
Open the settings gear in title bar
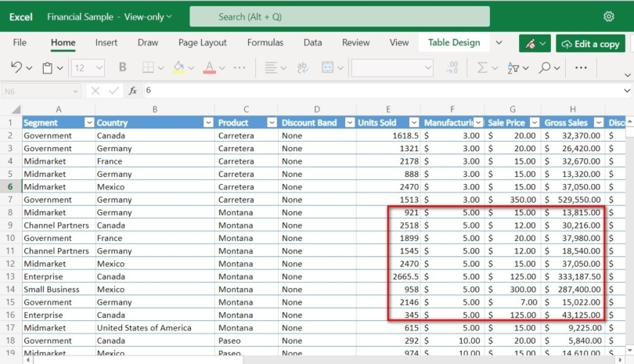(609, 16)
